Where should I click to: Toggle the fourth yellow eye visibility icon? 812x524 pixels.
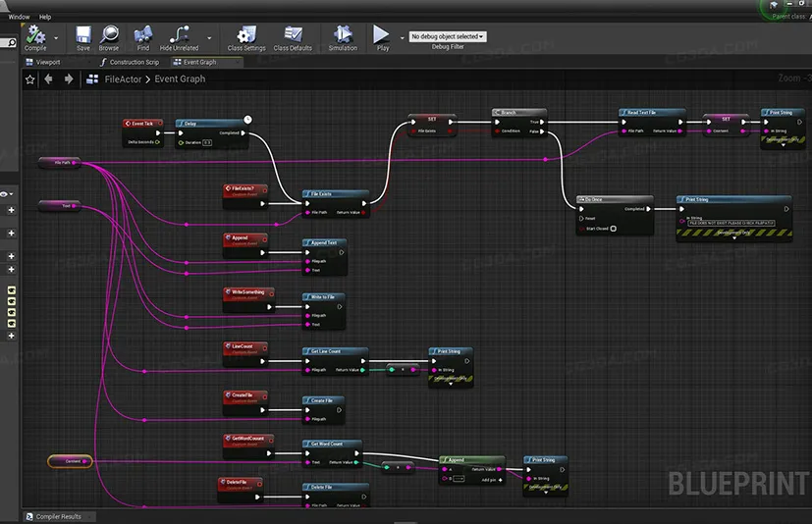click(x=12, y=324)
